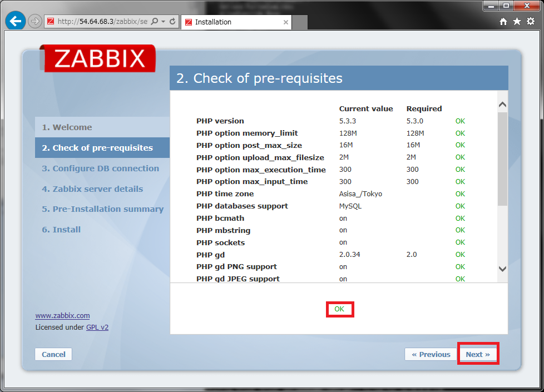Maximize the browser window

506,6
